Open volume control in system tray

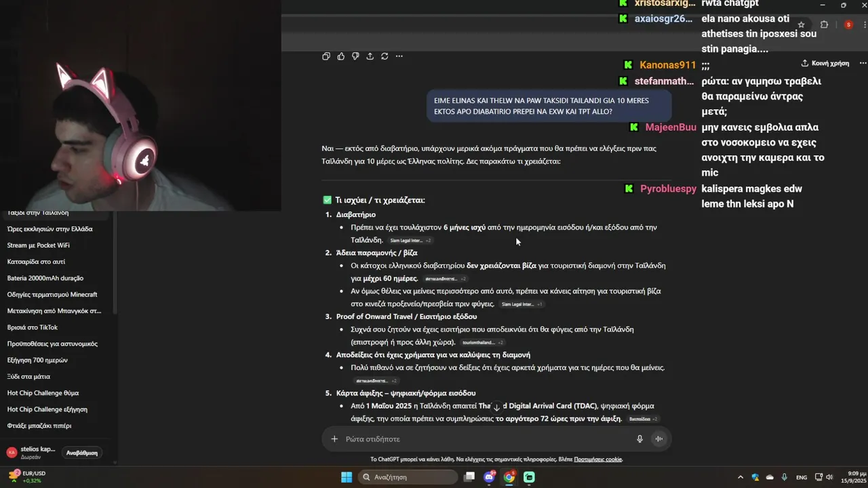tap(831, 477)
